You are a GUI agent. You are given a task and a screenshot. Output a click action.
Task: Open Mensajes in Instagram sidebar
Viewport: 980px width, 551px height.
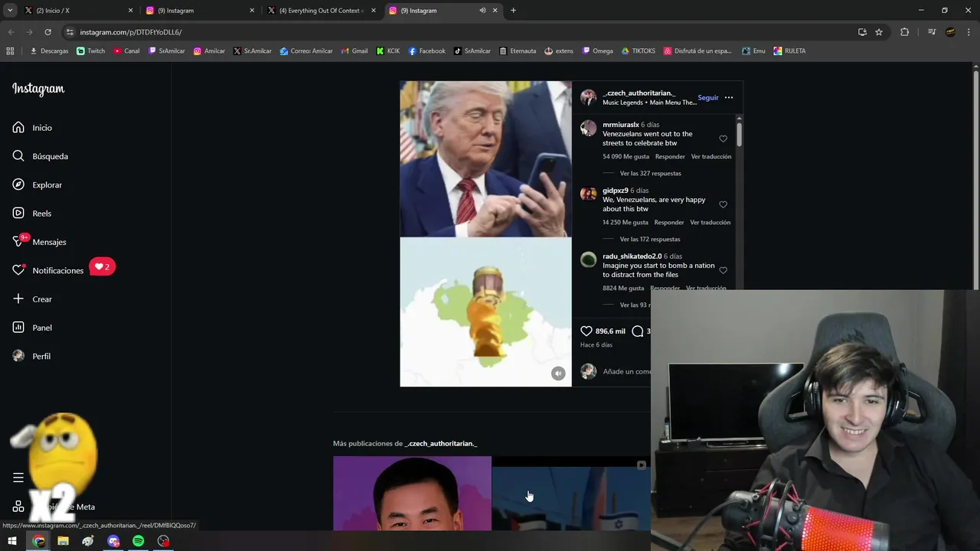[39, 242]
